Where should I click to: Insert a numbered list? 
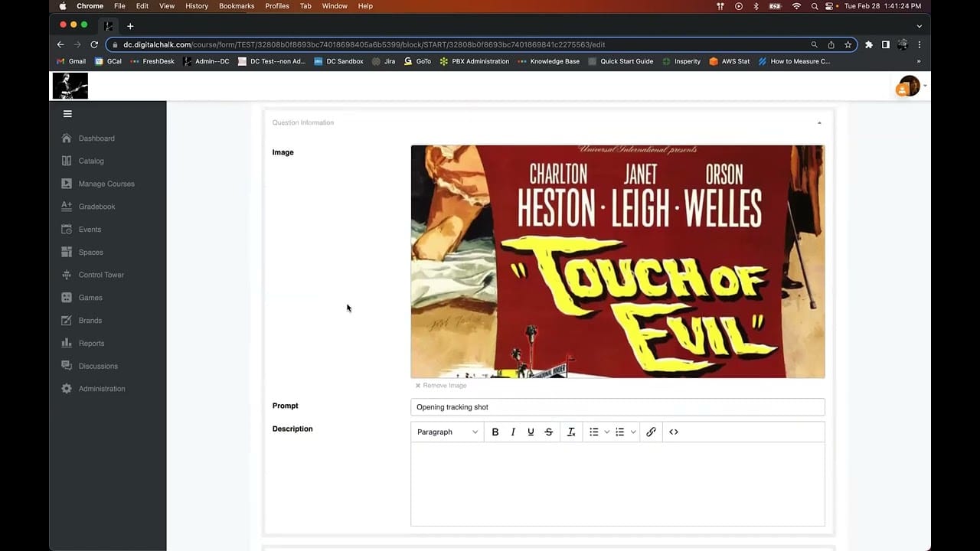[x=620, y=432]
